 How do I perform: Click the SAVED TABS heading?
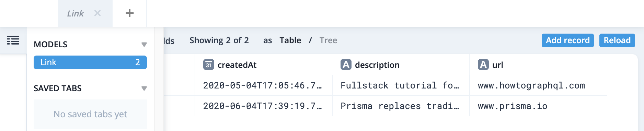click(58, 88)
